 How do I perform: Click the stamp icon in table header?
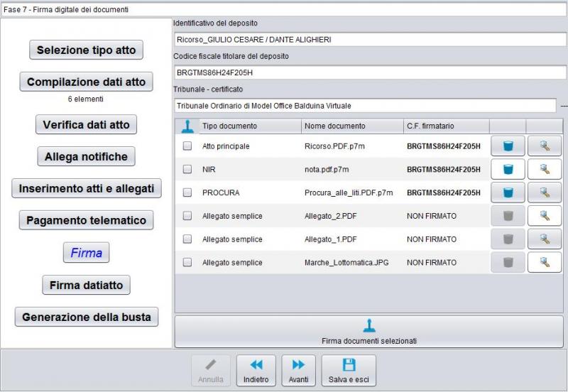click(x=187, y=126)
